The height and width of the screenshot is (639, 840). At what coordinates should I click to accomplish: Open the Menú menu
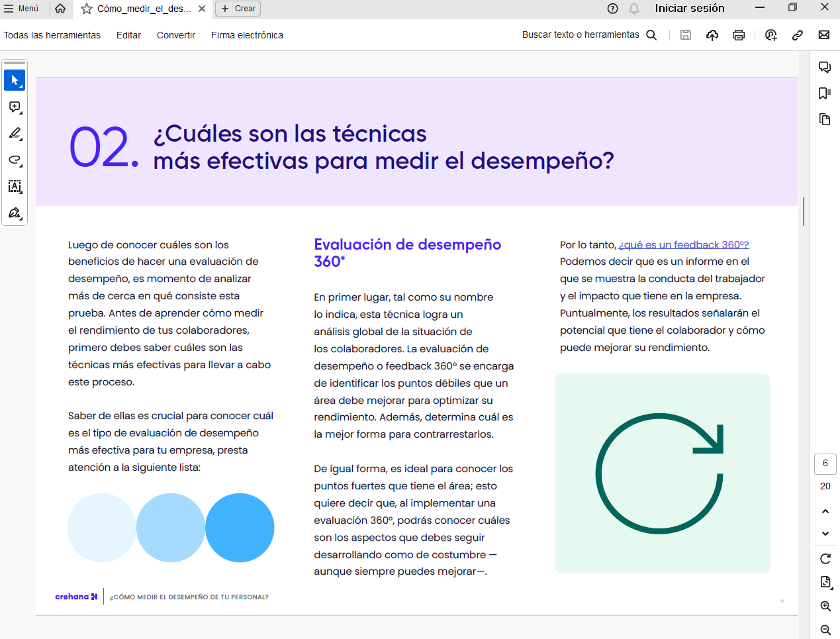[x=23, y=9]
